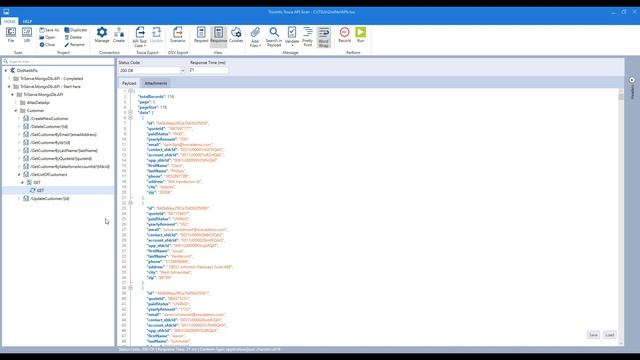Viewport: 640px width, 360px height.
Task: Expand the /UpdateCustomer/{id} node
Action: point(19,198)
